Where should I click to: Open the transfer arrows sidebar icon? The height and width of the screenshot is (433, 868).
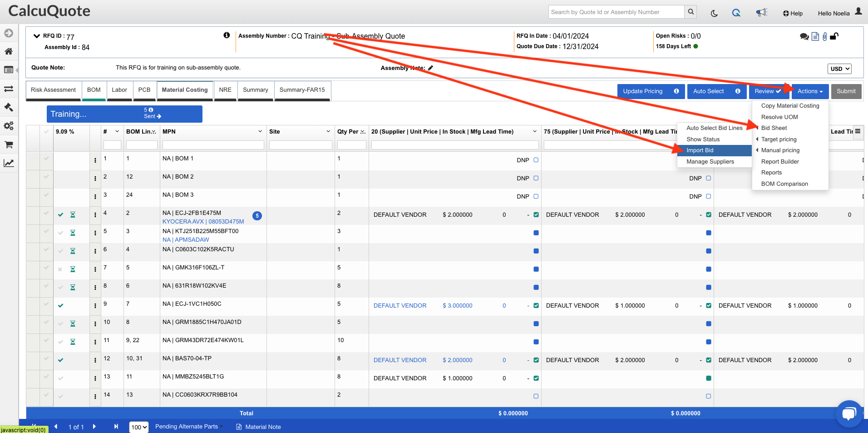click(9, 89)
